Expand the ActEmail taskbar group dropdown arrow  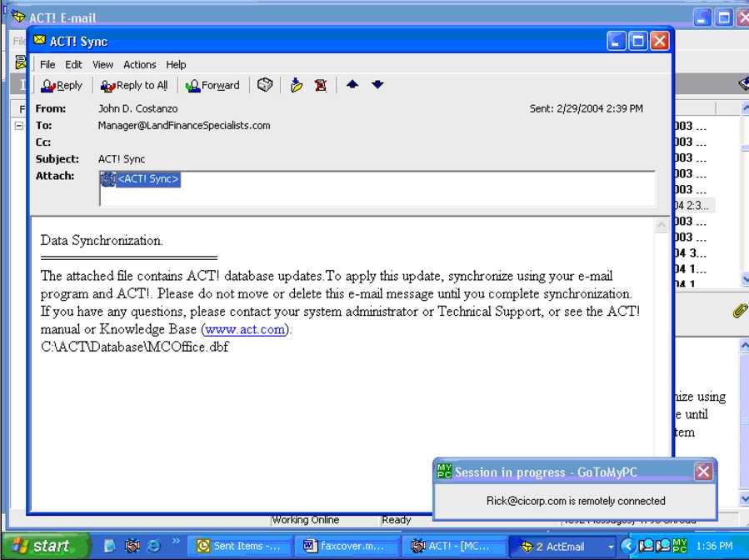(611, 546)
